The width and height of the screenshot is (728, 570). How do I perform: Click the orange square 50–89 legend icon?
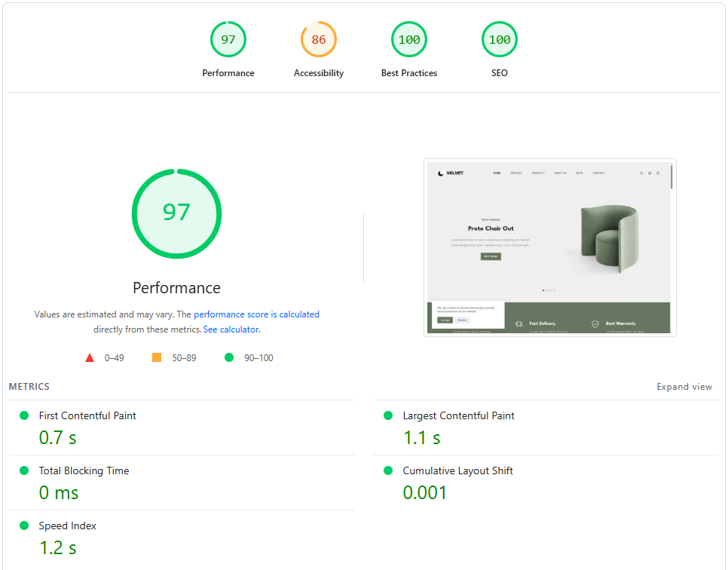(x=157, y=357)
